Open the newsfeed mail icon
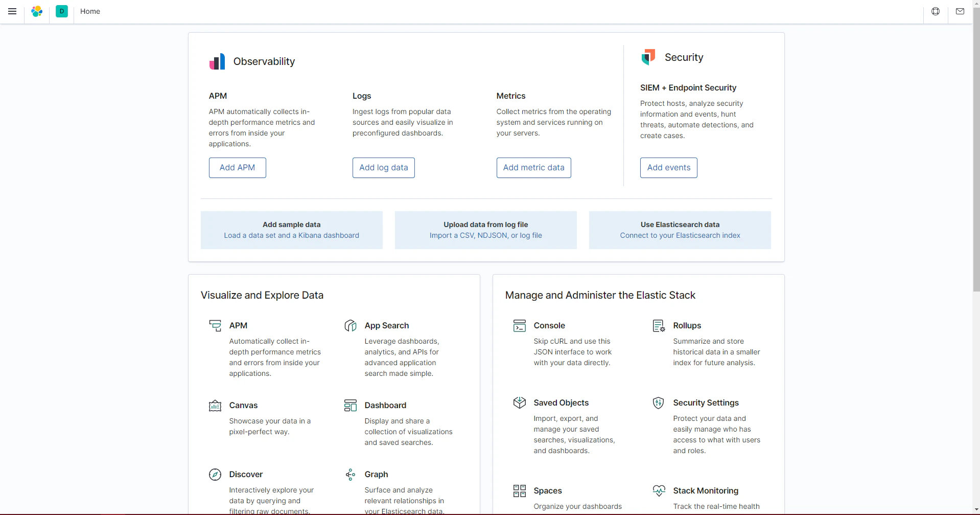Viewport: 980px width, 515px height. pyautogui.click(x=960, y=11)
